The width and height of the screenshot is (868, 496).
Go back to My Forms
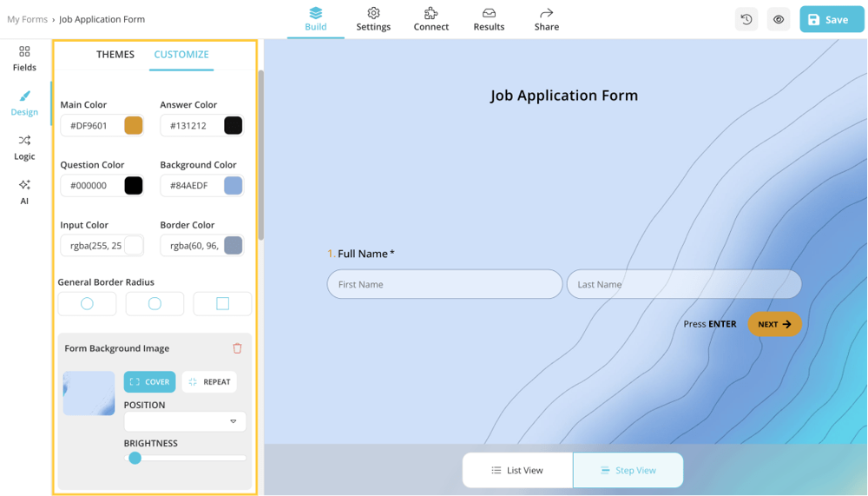tap(27, 19)
